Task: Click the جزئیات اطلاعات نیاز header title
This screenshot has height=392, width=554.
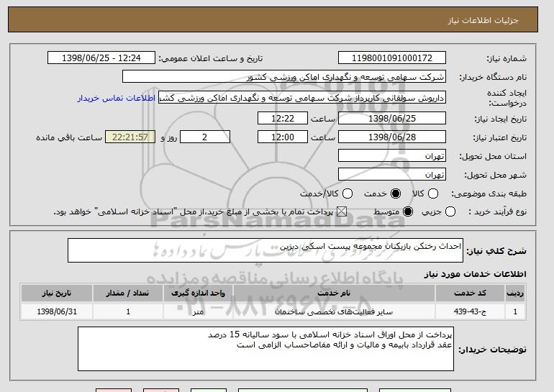Action: click(483, 20)
